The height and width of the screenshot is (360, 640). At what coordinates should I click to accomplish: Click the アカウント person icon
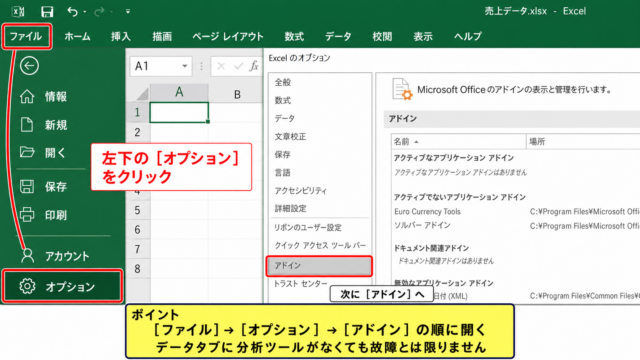27,256
